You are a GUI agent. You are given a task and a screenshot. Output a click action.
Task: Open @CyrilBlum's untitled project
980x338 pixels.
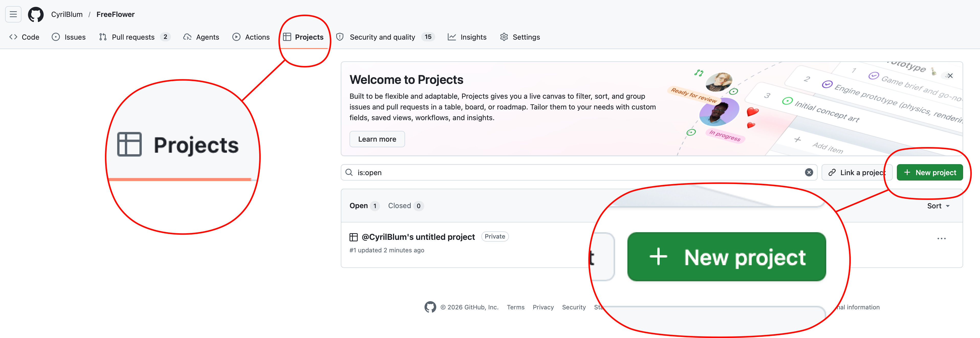[418, 237]
